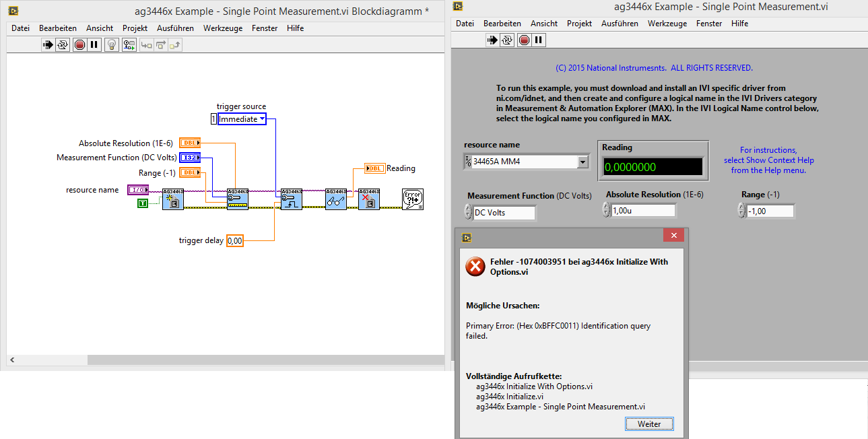Open Fenster menu in Blockdiagramm window
This screenshot has height=439, width=868.
tap(265, 28)
